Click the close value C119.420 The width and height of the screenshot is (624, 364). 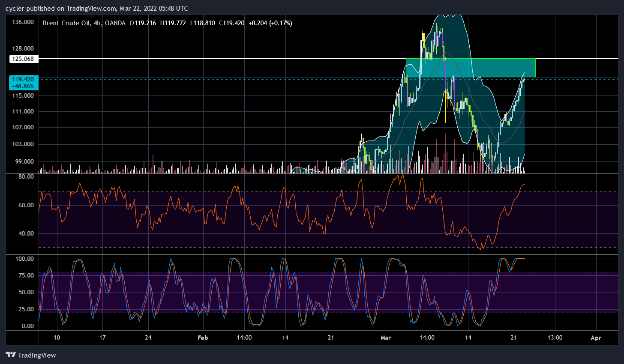coord(231,23)
